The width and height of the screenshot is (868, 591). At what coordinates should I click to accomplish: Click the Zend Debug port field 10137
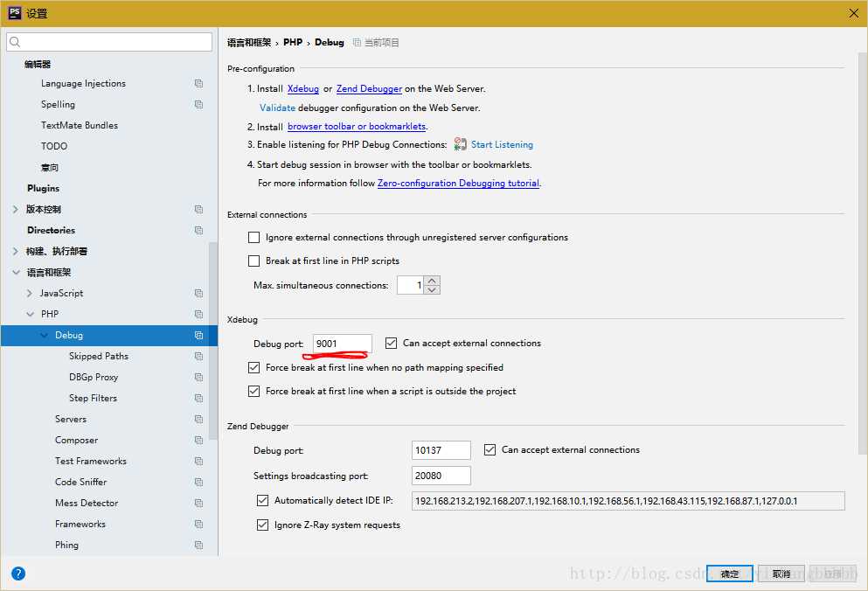coord(441,450)
